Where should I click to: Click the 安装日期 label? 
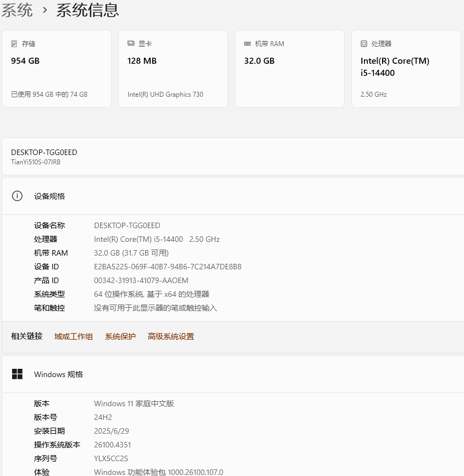49,431
